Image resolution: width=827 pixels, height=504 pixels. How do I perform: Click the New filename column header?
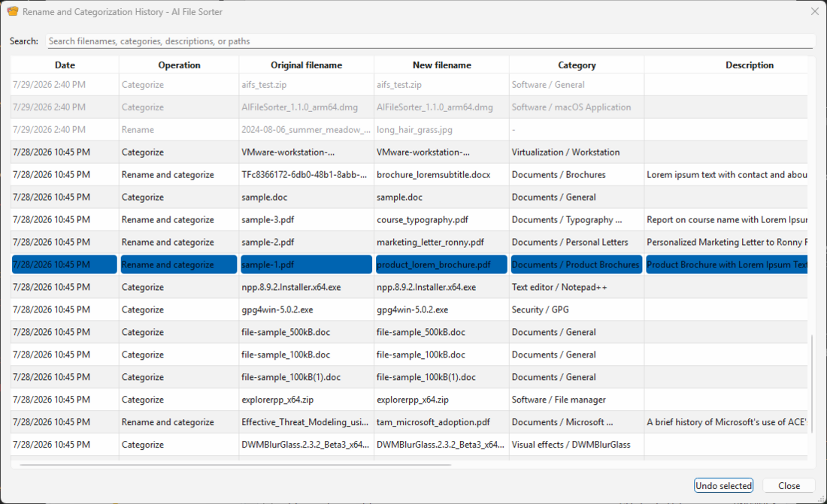(441, 65)
